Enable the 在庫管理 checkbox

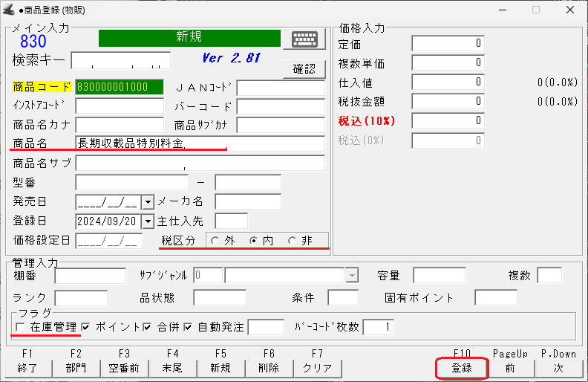pyautogui.click(x=19, y=327)
